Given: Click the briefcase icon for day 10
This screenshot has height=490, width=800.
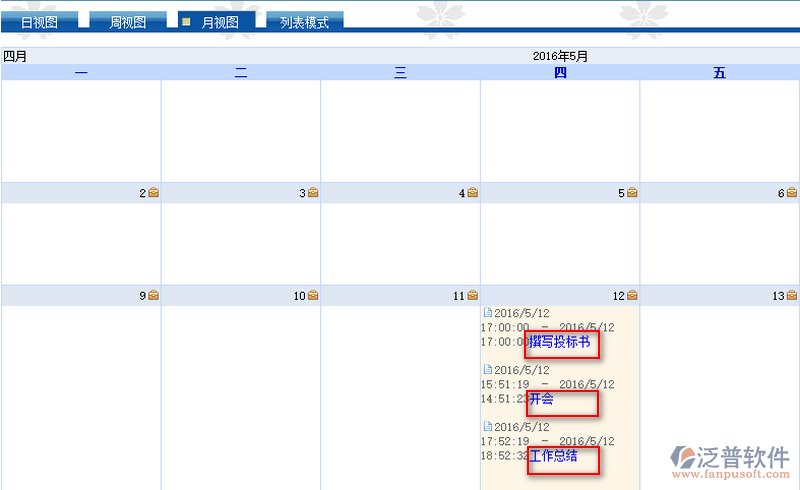Looking at the screenshot, I should pyautogui.click(x=313, y=295).
